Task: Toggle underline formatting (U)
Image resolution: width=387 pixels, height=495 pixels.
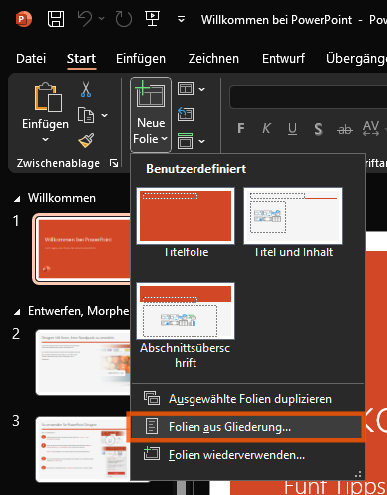Action: [292, 129]
